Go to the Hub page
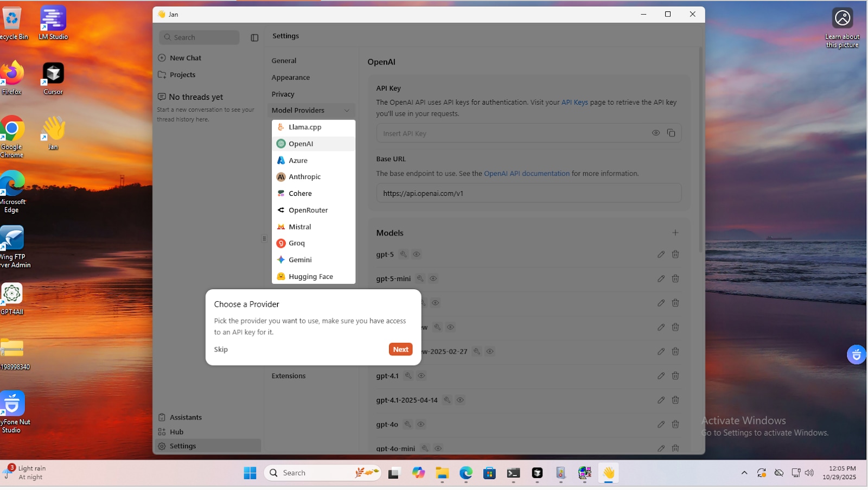 tap(176, 432)
